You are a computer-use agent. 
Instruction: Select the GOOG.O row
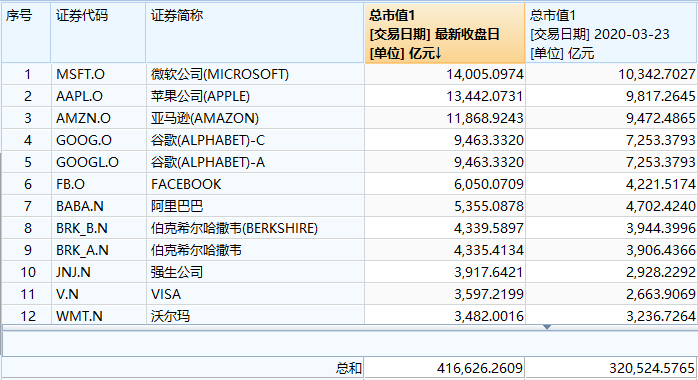coord(349,140)
